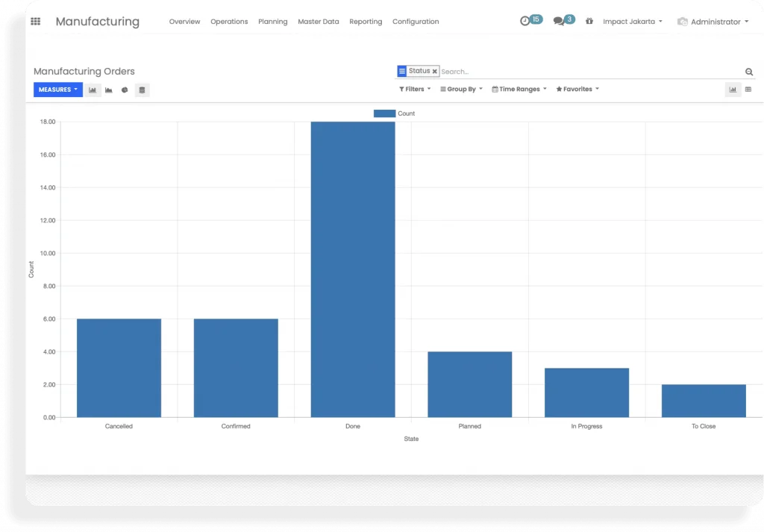Click the gift icon in navbar
The height and width of the screenshot is (532, 764).
point(589,22)
